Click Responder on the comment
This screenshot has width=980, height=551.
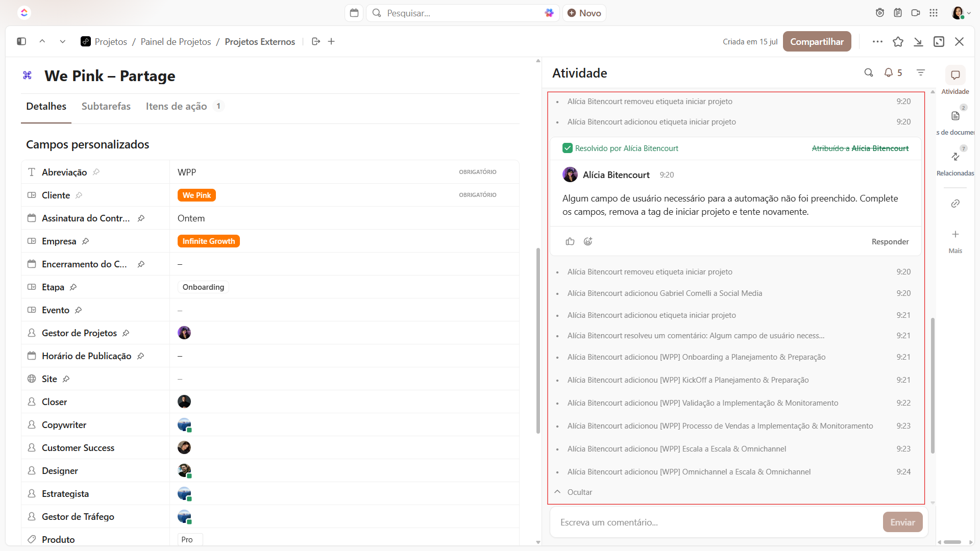point(890,241)
